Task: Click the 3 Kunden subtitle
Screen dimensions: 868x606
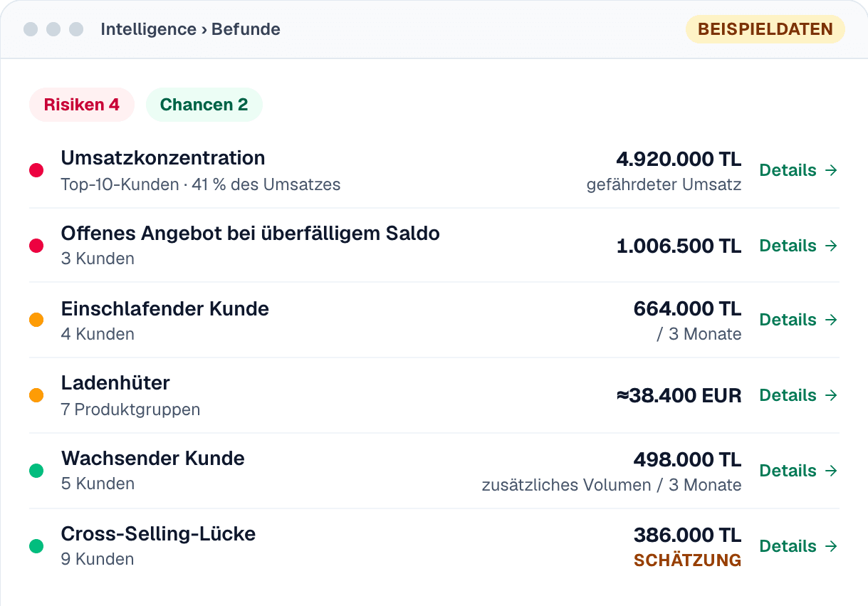Action: 98,258
